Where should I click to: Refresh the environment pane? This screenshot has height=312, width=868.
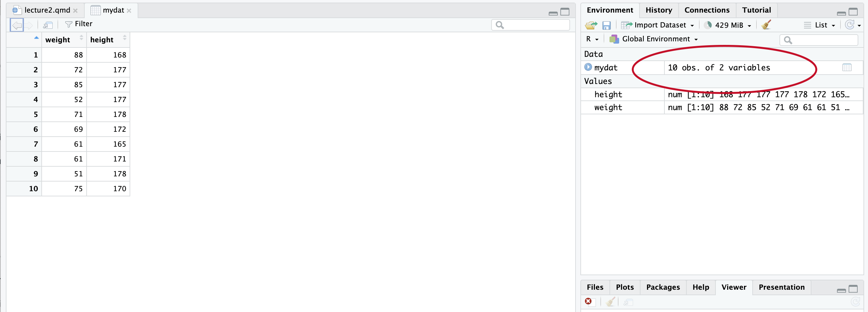point(850,25)
